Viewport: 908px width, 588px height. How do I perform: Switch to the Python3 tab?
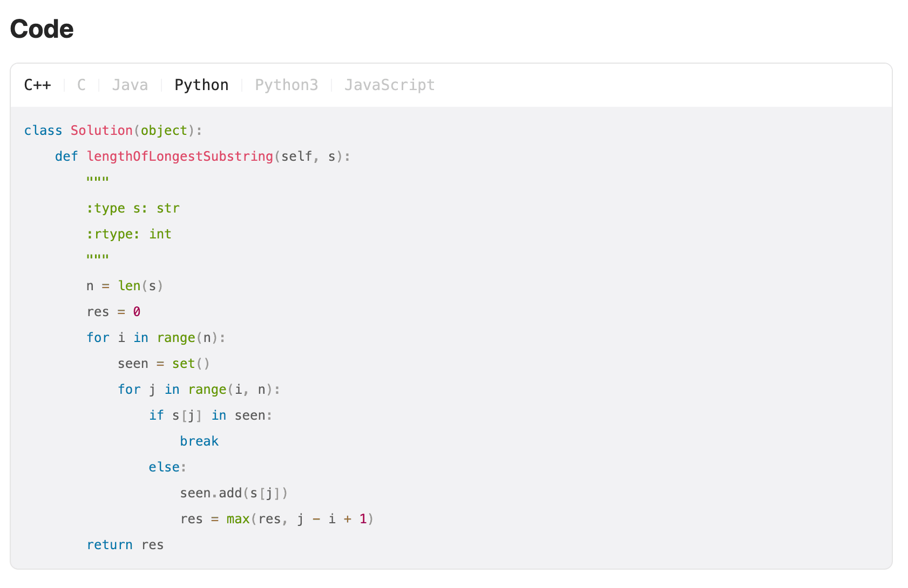coord(286,85)
